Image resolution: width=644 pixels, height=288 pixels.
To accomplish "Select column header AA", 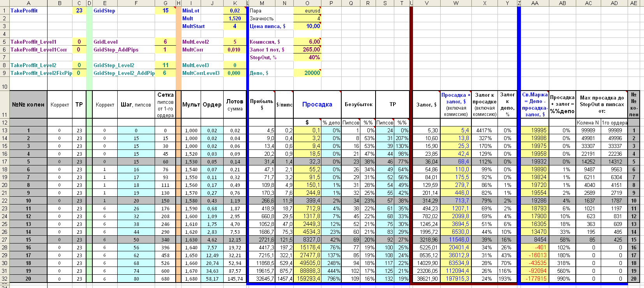I will [535, 3].
